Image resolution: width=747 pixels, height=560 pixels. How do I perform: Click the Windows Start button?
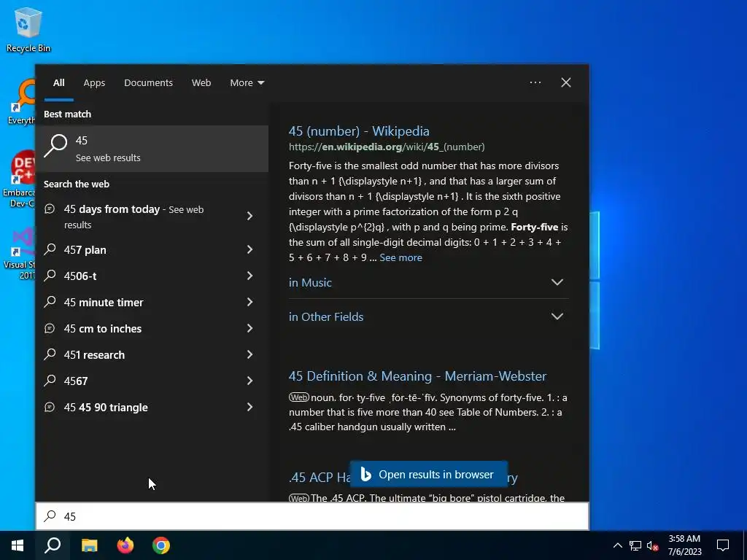(18, 545)
